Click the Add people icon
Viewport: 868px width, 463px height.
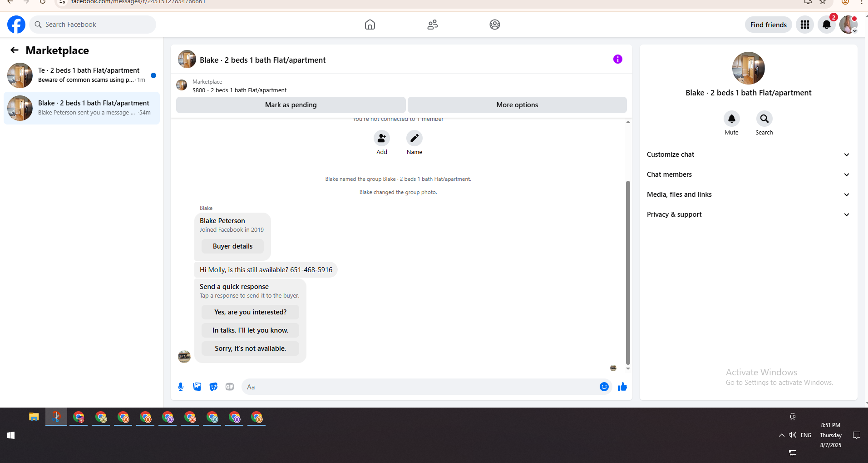pos(382,138)
